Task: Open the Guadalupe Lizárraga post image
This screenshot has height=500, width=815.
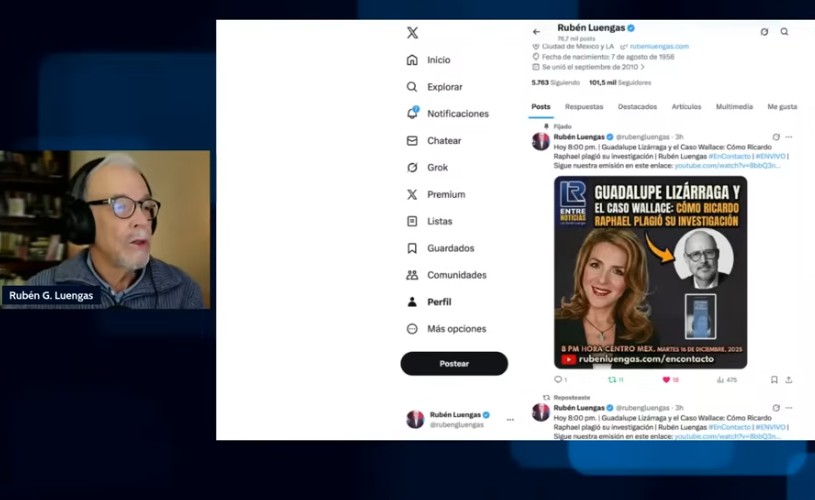Action: 650,272
